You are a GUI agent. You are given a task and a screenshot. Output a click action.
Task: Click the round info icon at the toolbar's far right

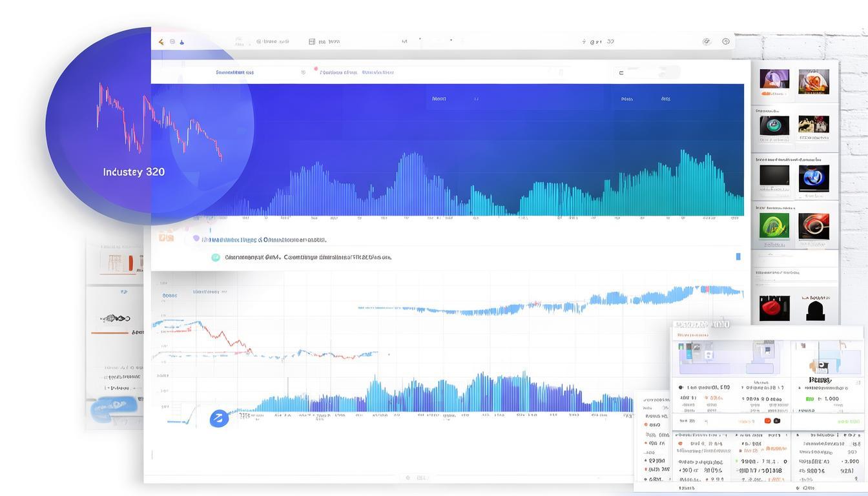[x=726, y=41]
